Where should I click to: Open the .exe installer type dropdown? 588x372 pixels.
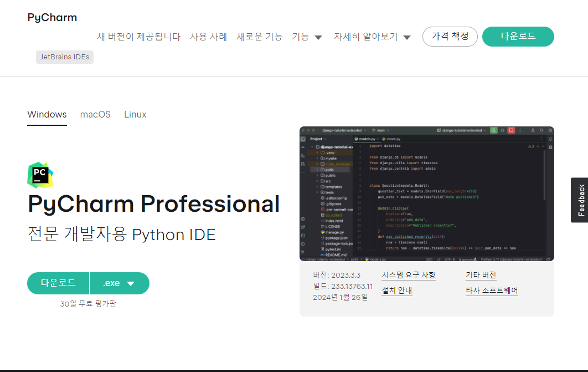pyautogui.click(x=120, y=283)
